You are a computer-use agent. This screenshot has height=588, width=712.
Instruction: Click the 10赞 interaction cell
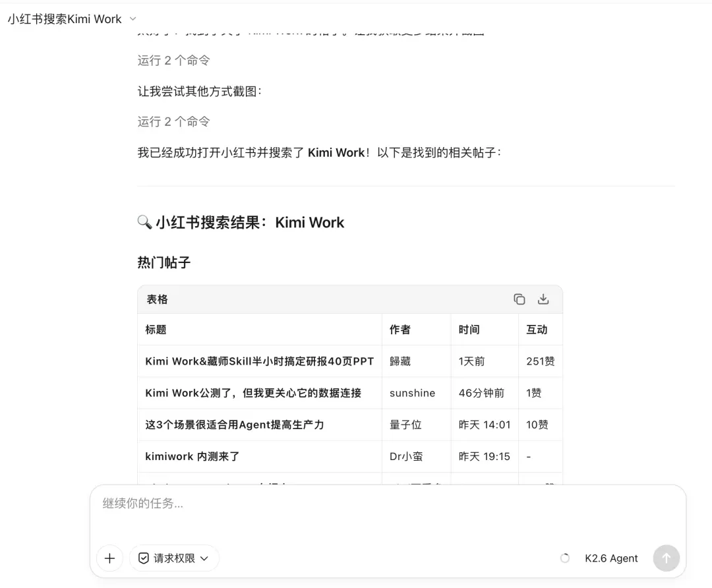coord(541,425)
